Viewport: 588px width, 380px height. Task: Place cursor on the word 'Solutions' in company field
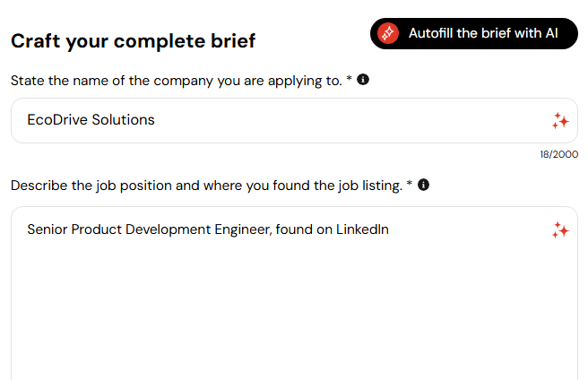point(123,120)
